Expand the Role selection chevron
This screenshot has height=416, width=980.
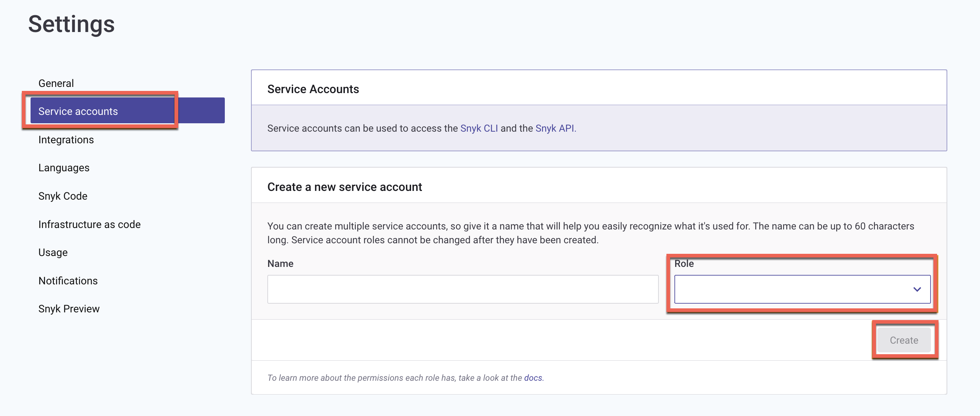click(x=917, y=289)
